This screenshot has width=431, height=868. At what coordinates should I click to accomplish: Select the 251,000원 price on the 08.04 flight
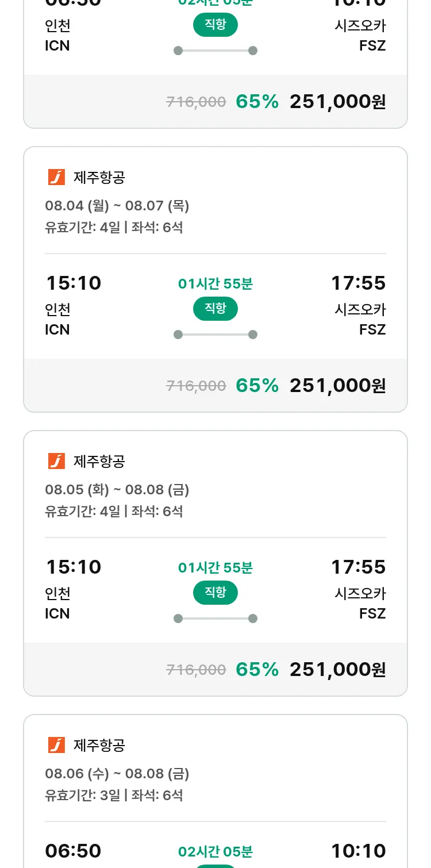pyautogui.click(x=337, y=385)
